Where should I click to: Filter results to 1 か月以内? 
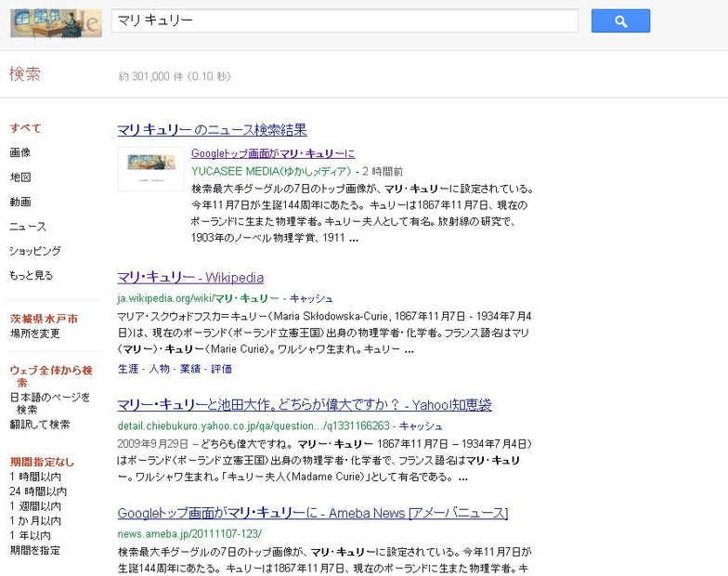[x=35, y=521]
